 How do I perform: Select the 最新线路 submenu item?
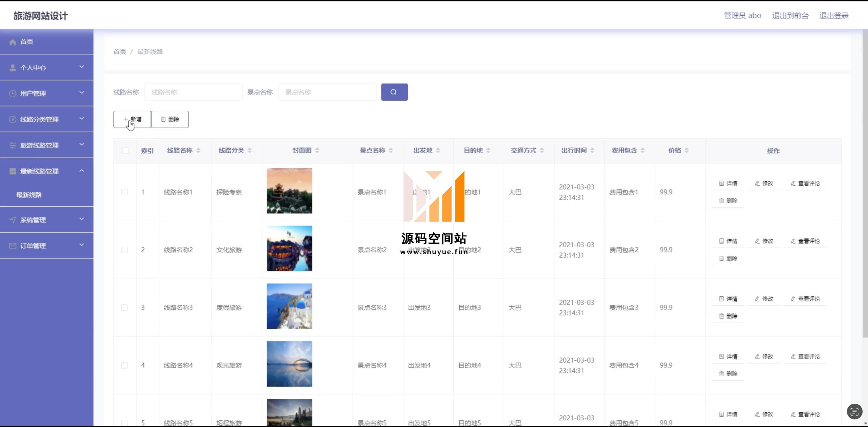coord(46,195)
